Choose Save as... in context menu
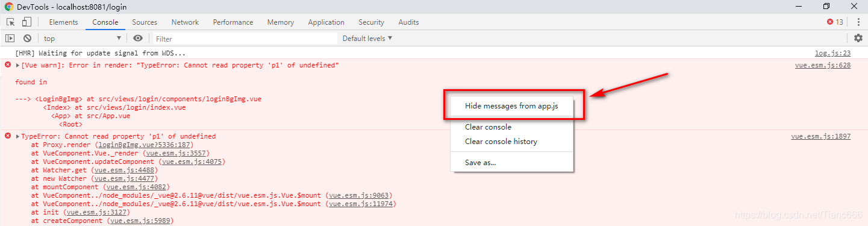The height and width of the screenshot is (226, 868). tap(511, 162)
